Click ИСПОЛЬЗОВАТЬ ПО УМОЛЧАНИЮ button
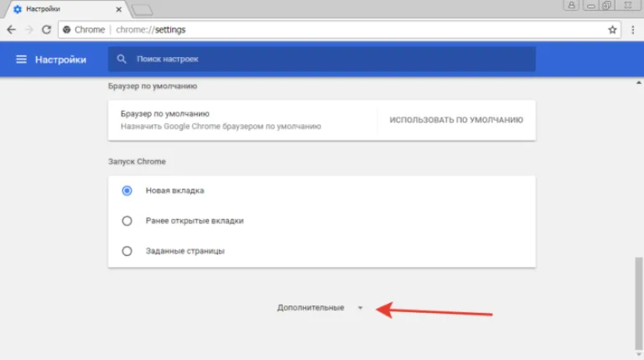644x360 pixels. (x=456, y=120)
